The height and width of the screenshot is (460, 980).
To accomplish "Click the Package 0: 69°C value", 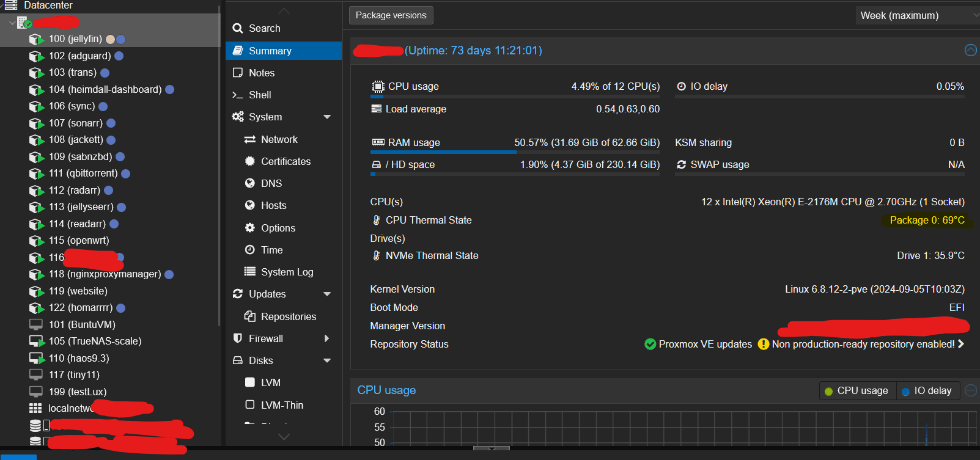I will (x=927, y=220).
